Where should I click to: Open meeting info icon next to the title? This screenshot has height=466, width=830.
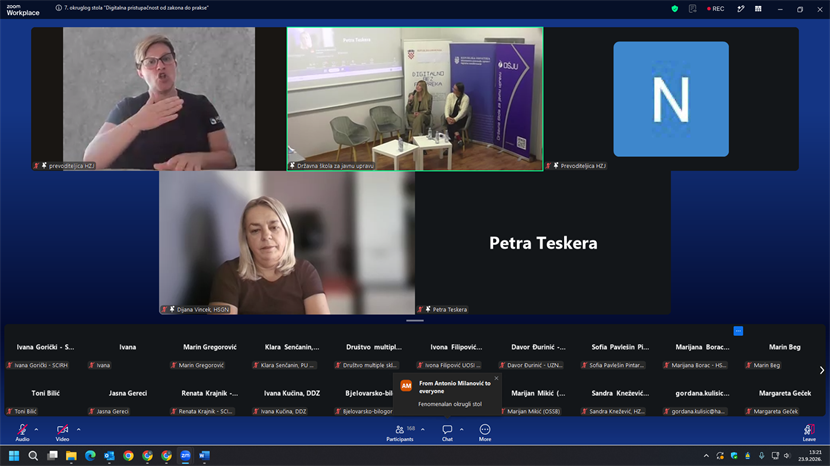59,8
